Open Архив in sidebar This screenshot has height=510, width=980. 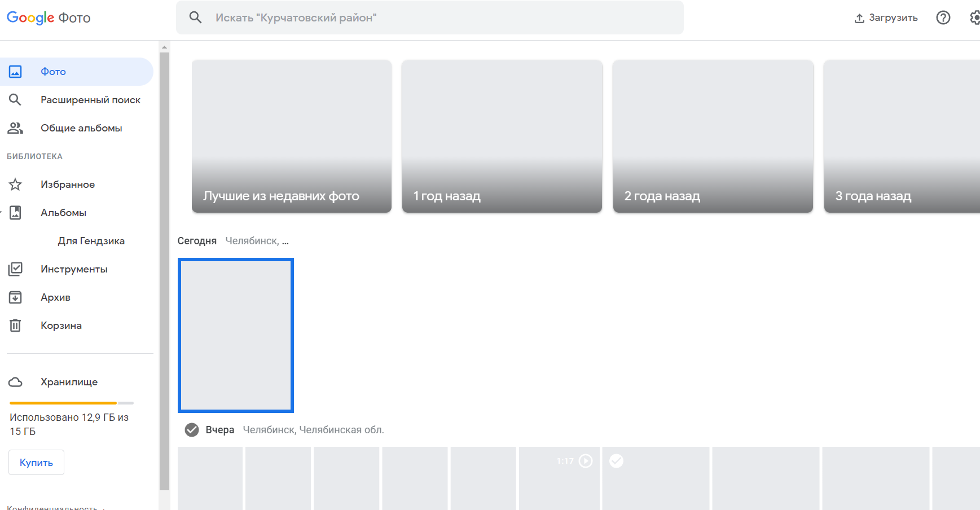[77, 297]
